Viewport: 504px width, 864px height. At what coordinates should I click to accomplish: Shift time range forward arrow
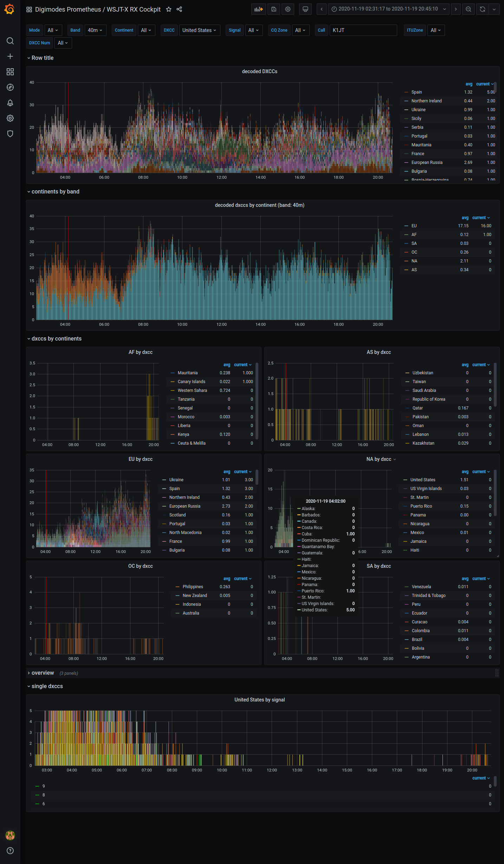[x=456, y=9]
